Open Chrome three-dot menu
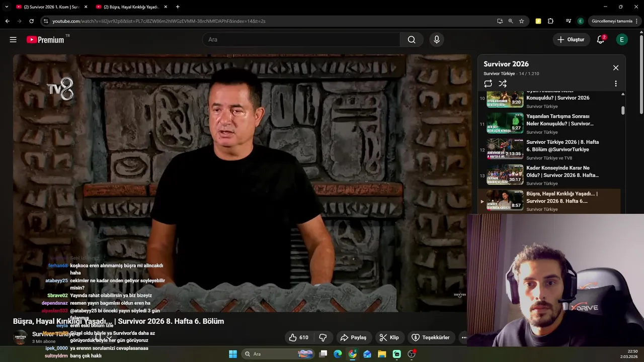 point(637,21)
